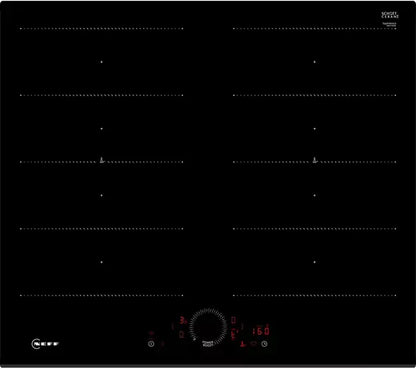Image resolution: width=416 pixels, height=369 pixels.
Task: Touch the circular Twist Pad control dial
Action: (x=208, y=327)
